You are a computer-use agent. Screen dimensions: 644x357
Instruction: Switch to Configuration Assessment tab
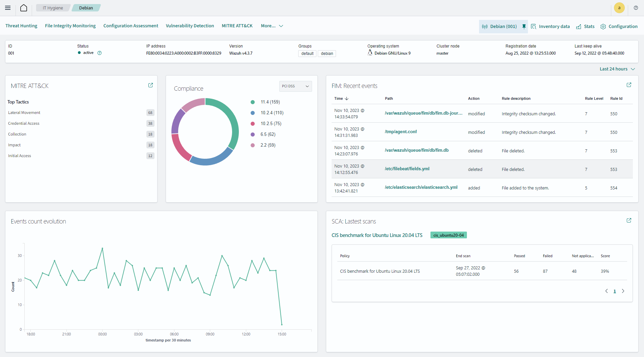[131, 26]
